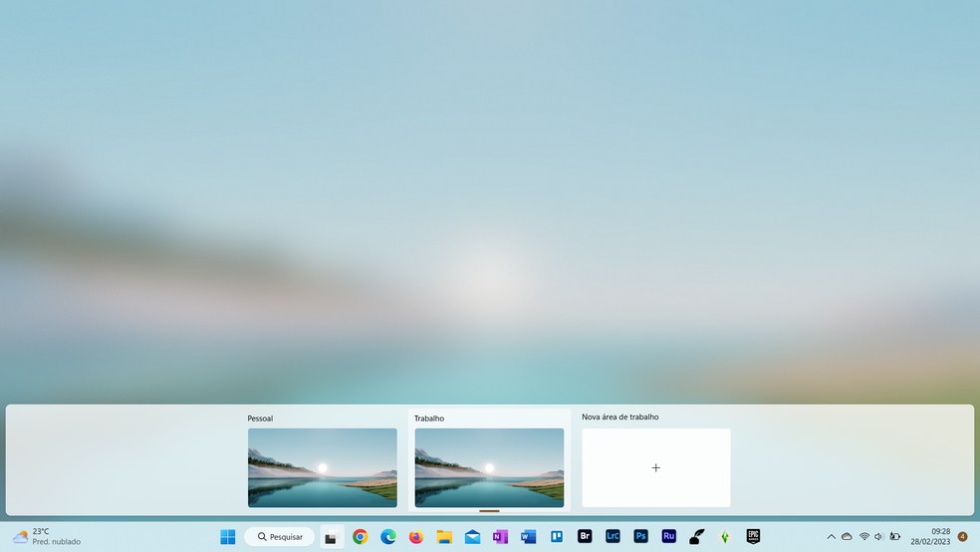Screen dimensions: 980x552
Task: Open the notification count badge 4
Action: pos(962,536)
